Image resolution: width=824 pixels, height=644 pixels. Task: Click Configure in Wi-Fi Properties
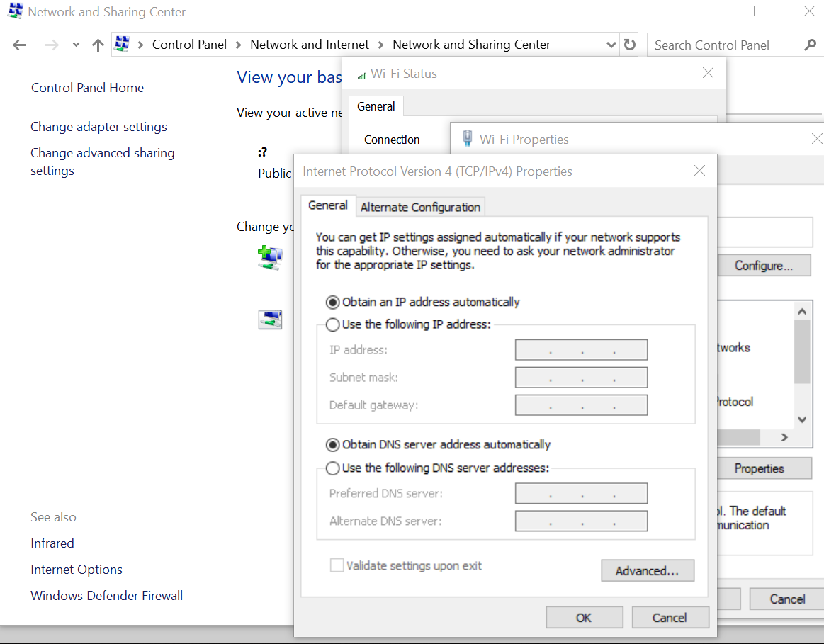[x=764, y=266]
